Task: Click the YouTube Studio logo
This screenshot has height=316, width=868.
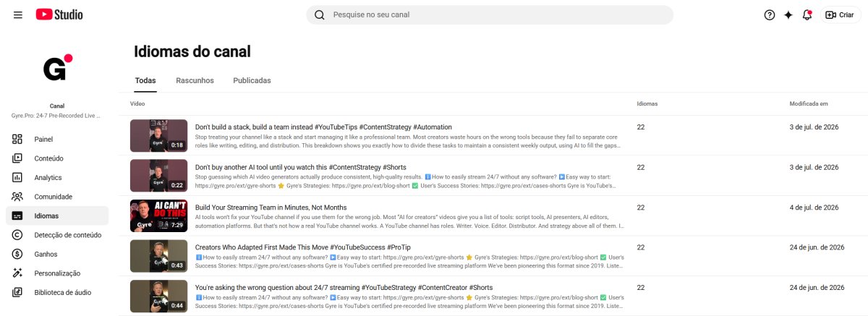Action: (x=59, y=14)
